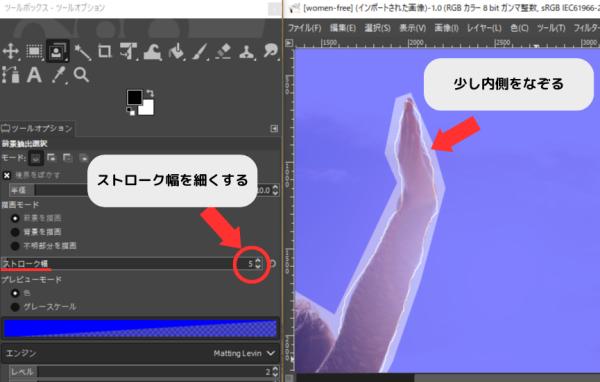Click ruler corner menu icon in image window

[x=289, y=43]
